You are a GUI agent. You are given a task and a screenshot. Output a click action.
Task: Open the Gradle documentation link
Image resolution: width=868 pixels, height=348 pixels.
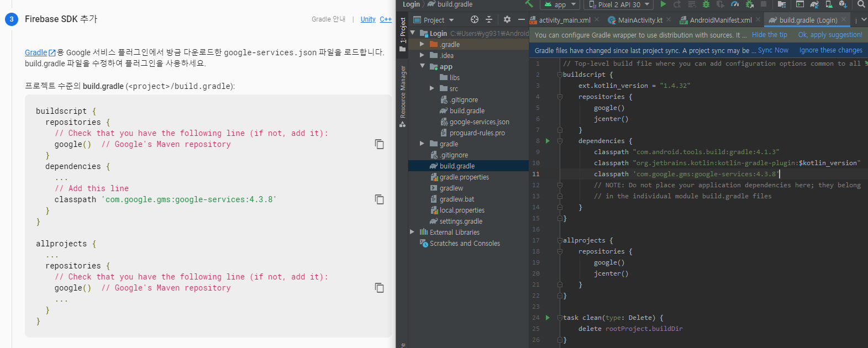point(40,52)
